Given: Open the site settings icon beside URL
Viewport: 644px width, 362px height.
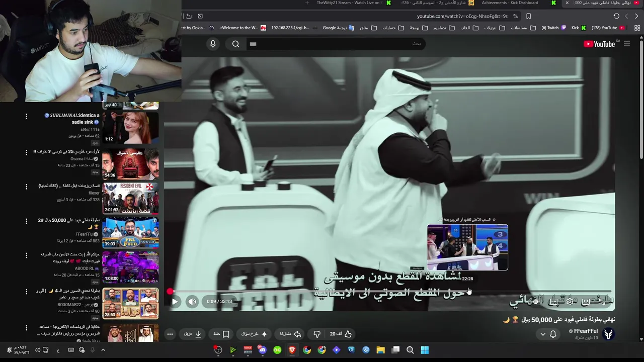Looking at the screenshot, I should point(515,16).
